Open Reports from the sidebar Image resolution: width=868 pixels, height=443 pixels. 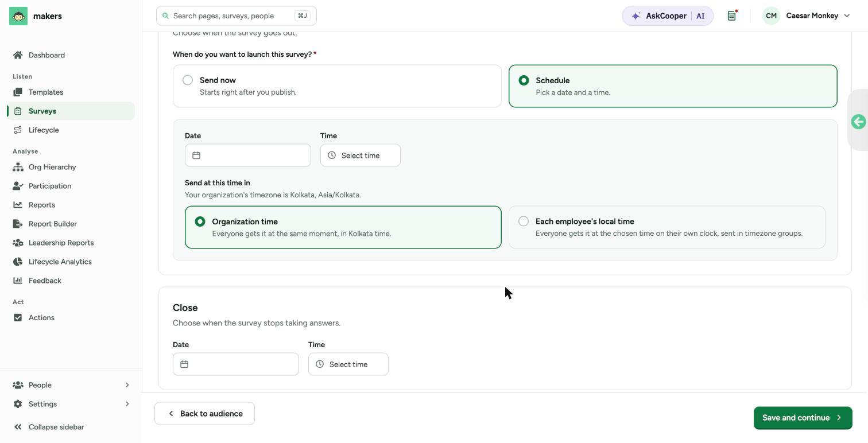(71, 205)
